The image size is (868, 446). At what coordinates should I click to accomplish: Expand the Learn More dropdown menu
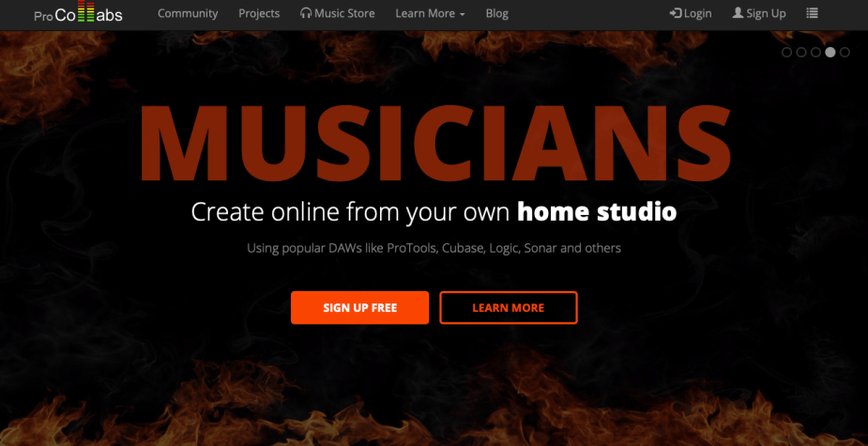click(x=430, y=13)
